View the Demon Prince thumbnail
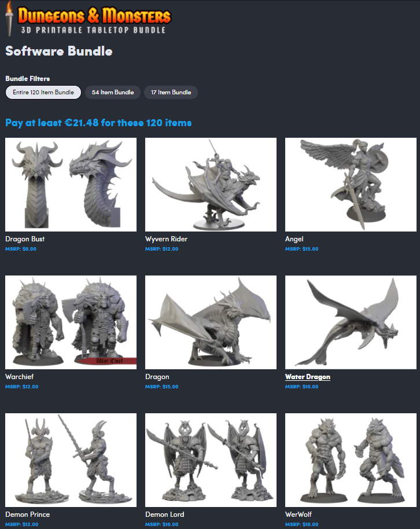This screenshot has height=529, width=420. [71, 460]
